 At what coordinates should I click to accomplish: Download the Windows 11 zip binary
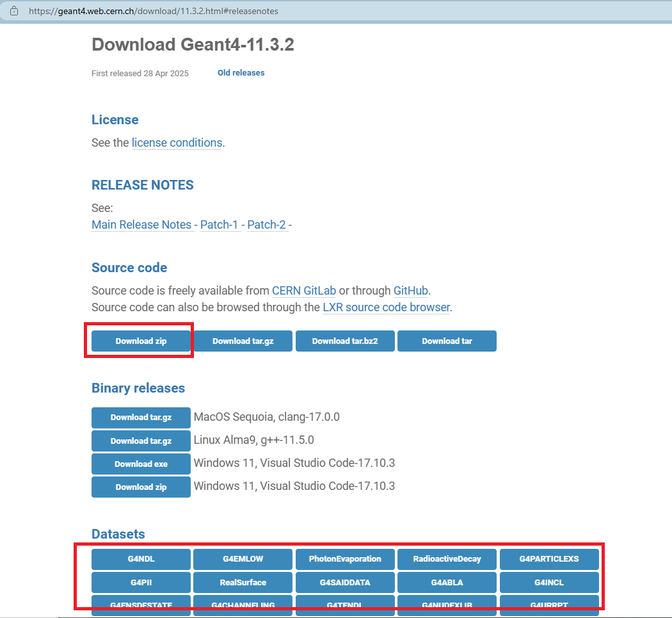coord(141,487)
